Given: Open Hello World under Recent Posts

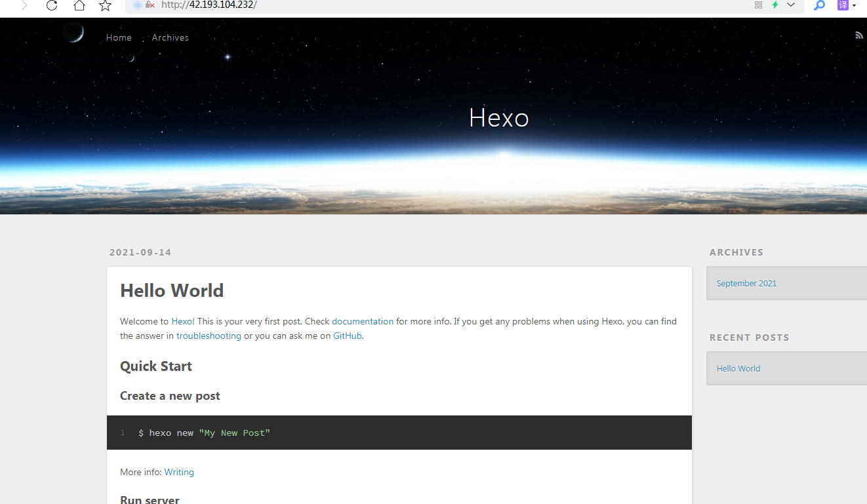Looking at the screenshot, I should pyautogui.click(x=738, y=368).
